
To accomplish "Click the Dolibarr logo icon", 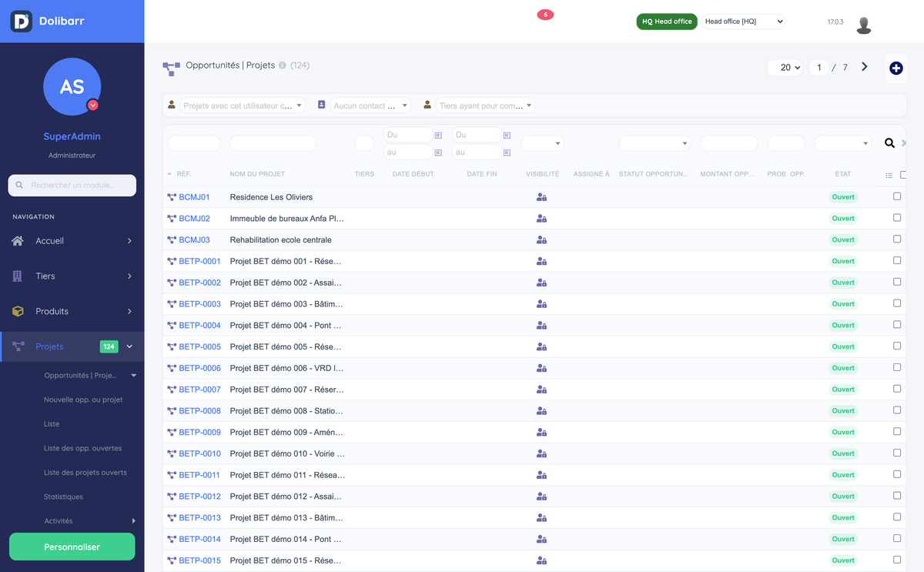I will coord(21,21).
